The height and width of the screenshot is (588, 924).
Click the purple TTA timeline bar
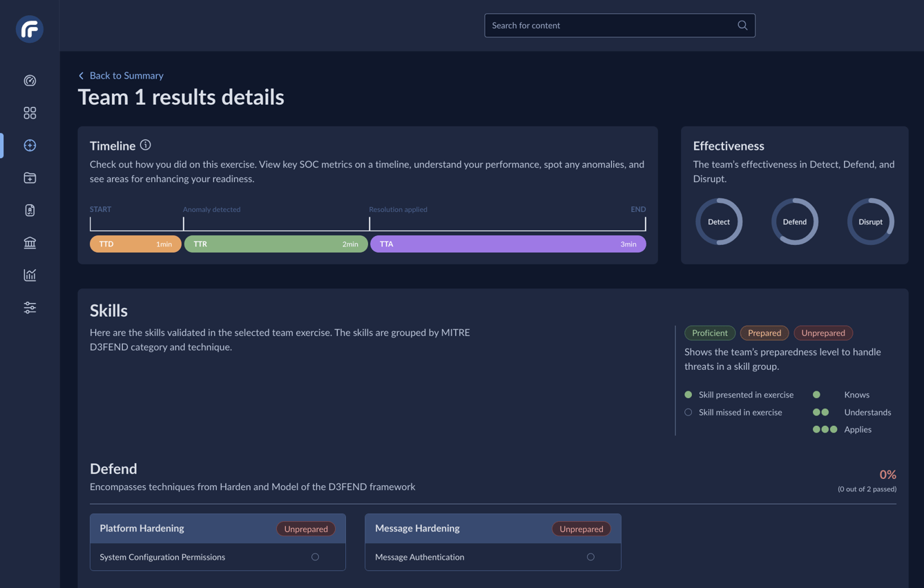[508, 244]
